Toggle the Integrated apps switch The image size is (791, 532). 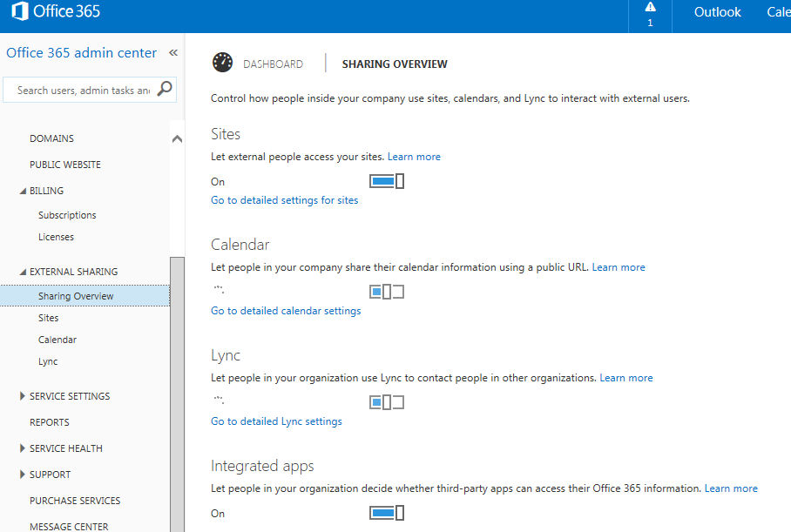387,513
